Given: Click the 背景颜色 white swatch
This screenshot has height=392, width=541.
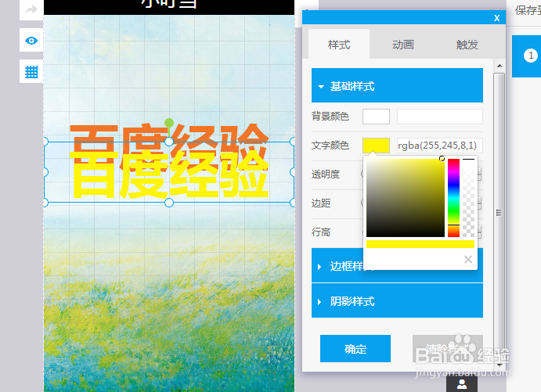Looking at the screenshot, I should [x=376, y=117].
